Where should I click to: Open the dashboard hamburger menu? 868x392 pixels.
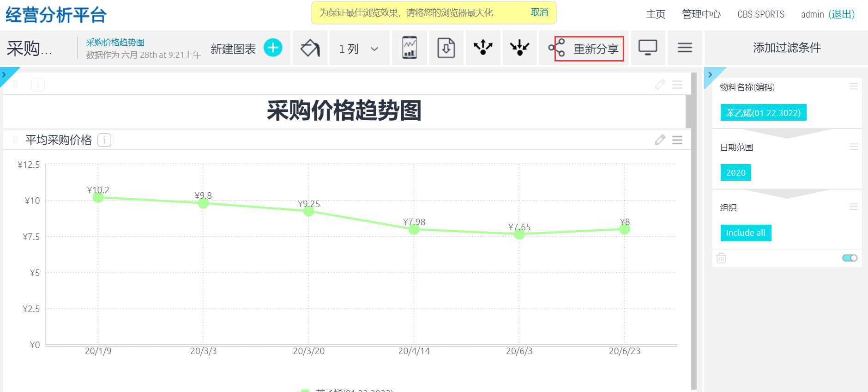[685, 48]
